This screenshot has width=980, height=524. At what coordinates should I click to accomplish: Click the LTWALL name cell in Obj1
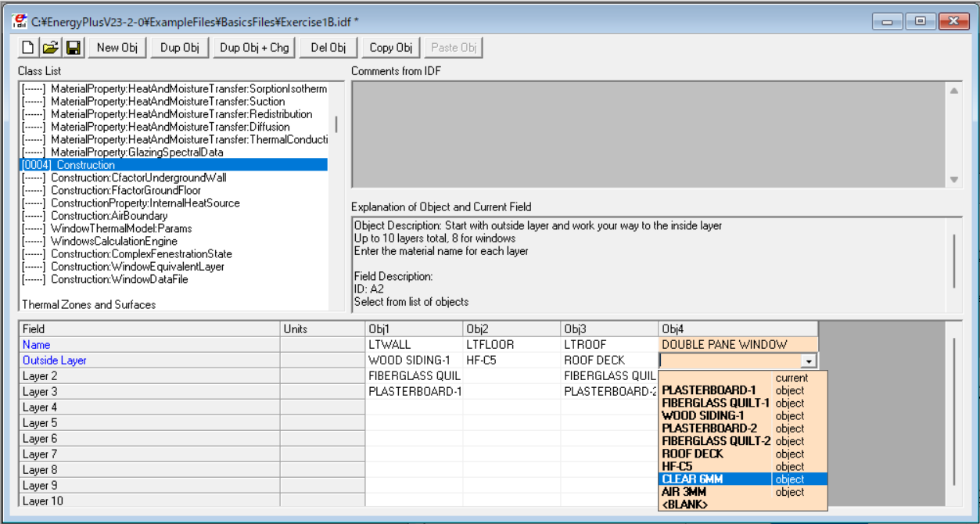pos(414,344)
